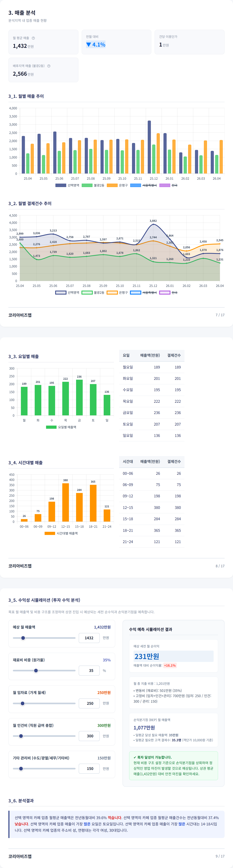
Task: Select the 수요일 table row label
Action: tap(128, 390)
